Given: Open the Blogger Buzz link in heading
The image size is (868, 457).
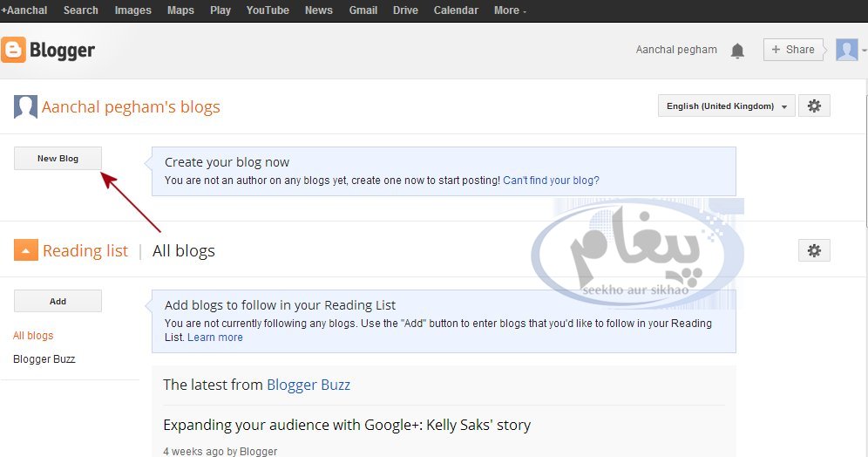Looking at the screenshot, I should coord(309,385).
